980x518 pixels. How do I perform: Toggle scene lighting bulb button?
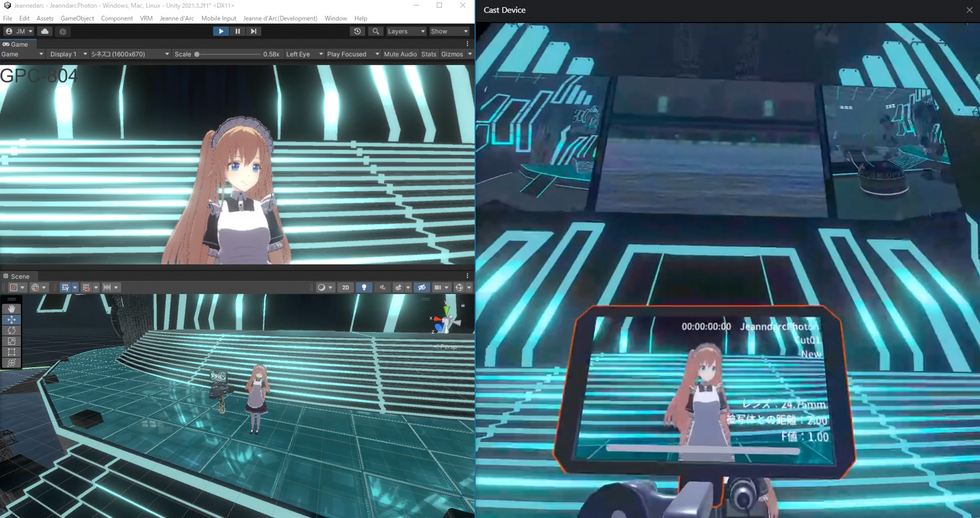click(364, 287)
